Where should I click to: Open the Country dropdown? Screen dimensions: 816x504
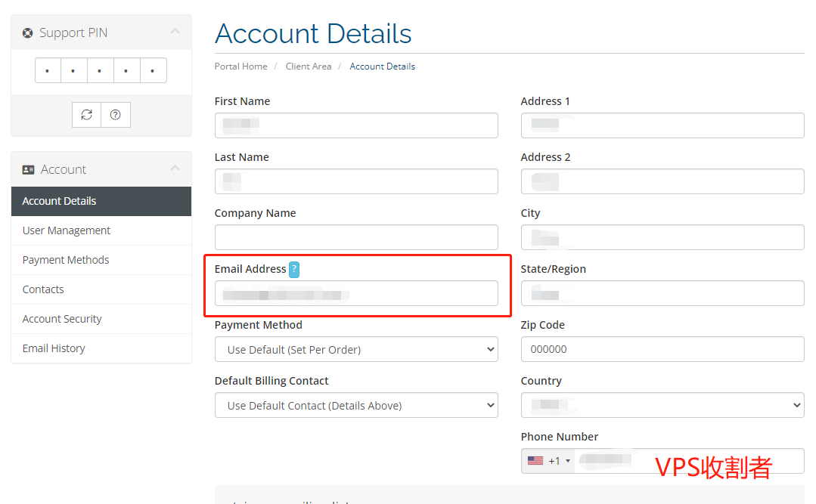[662, 405]
